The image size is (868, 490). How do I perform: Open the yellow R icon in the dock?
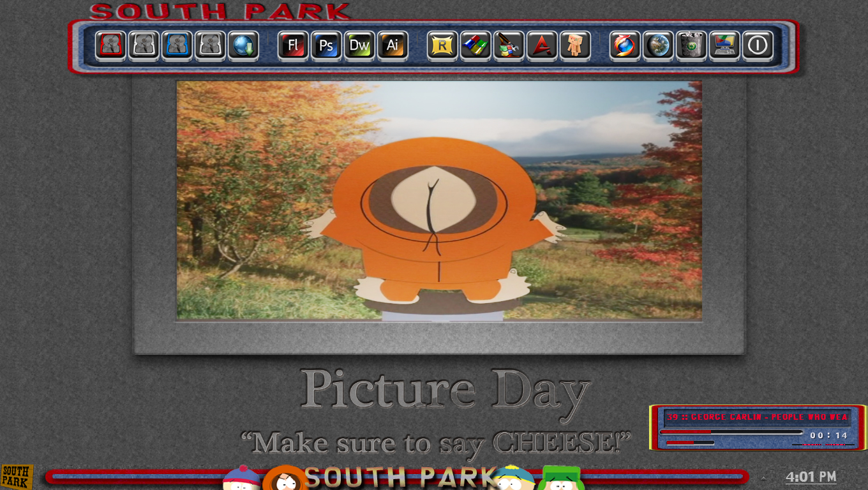click(443, 46)
